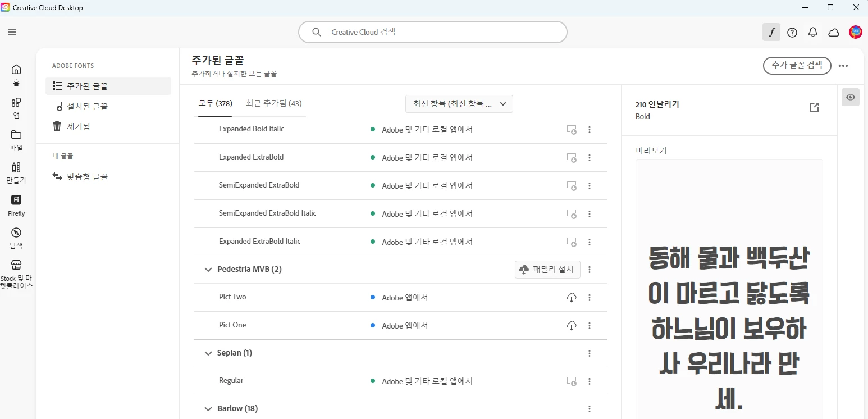Open the hamburger menu
Image resolution: width=868 pixels, height=419 pixels.
click(12, 32)
